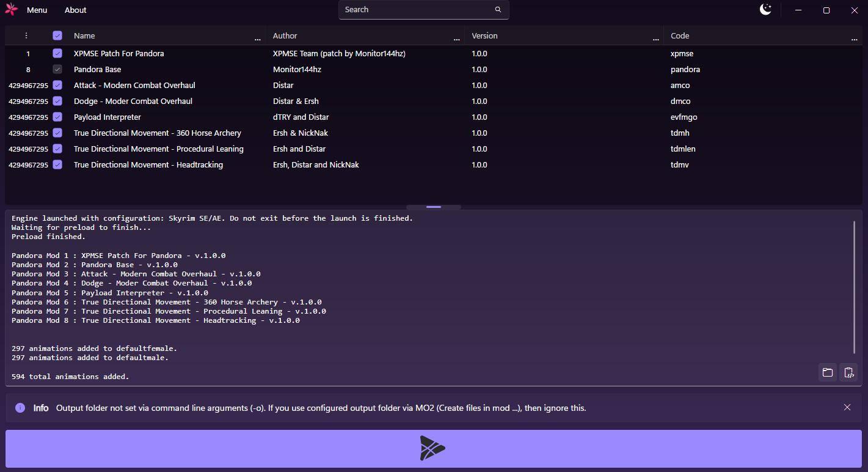Click the select-all checkbox in the header
Image resolution: width=868 pixels, height=472 pixels.
coord(57,35)
